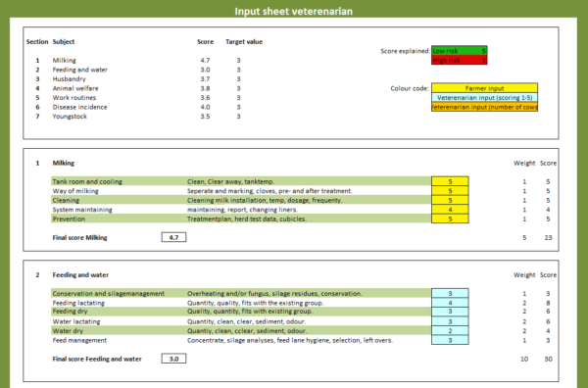Click the Target value column header
588x388 pixels.
tap(244, 41)
